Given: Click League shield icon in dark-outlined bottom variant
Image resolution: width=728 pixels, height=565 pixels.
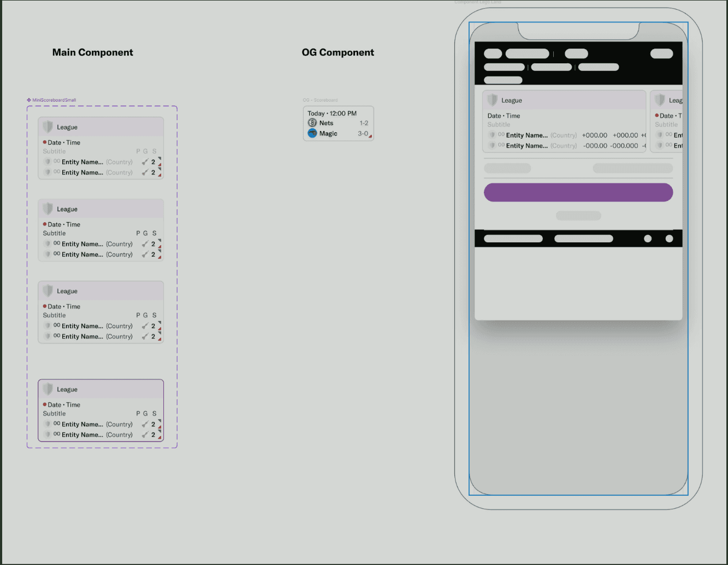Looking at the screenshot, I should click(x=48, y=389).
